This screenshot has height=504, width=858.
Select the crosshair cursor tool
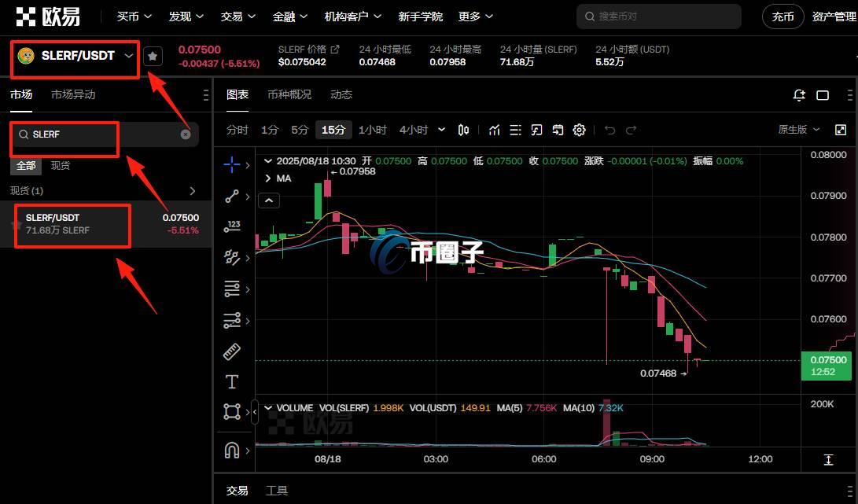(x=232, y=164)
